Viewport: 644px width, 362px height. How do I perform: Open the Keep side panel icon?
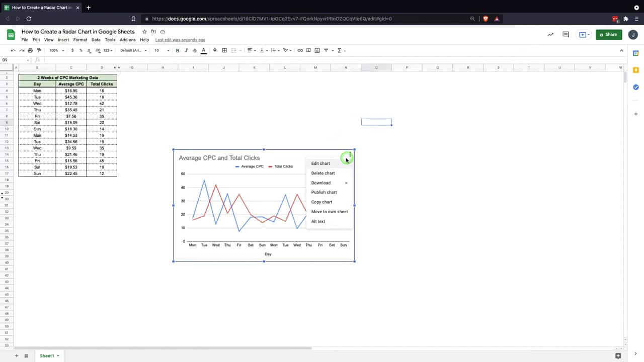(636, 70)
